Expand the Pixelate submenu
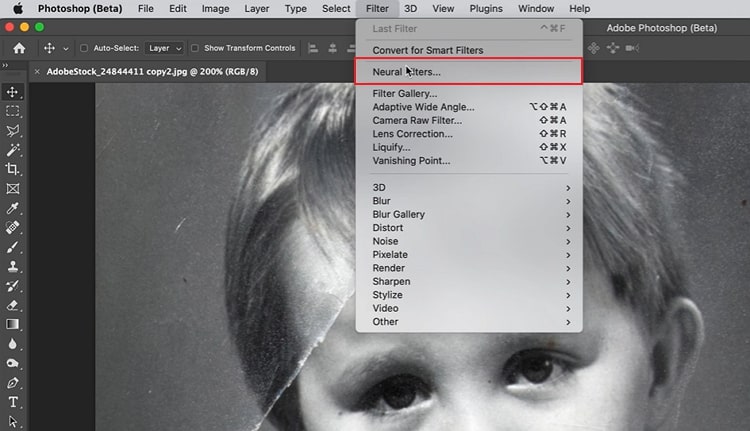Viewport: 750px width, 431px height. pyautogui.click(x=469, y=254)
